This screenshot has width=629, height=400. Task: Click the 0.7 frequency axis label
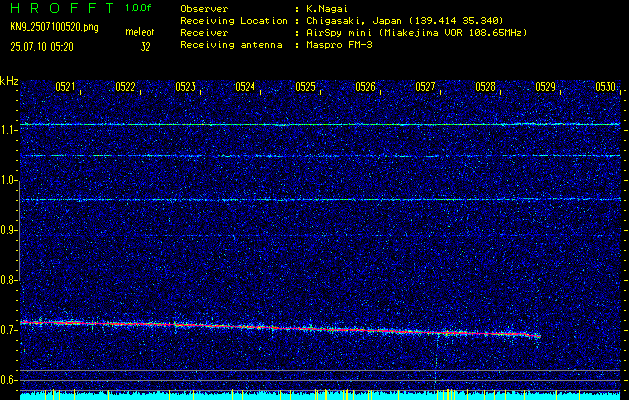point(8,330)
